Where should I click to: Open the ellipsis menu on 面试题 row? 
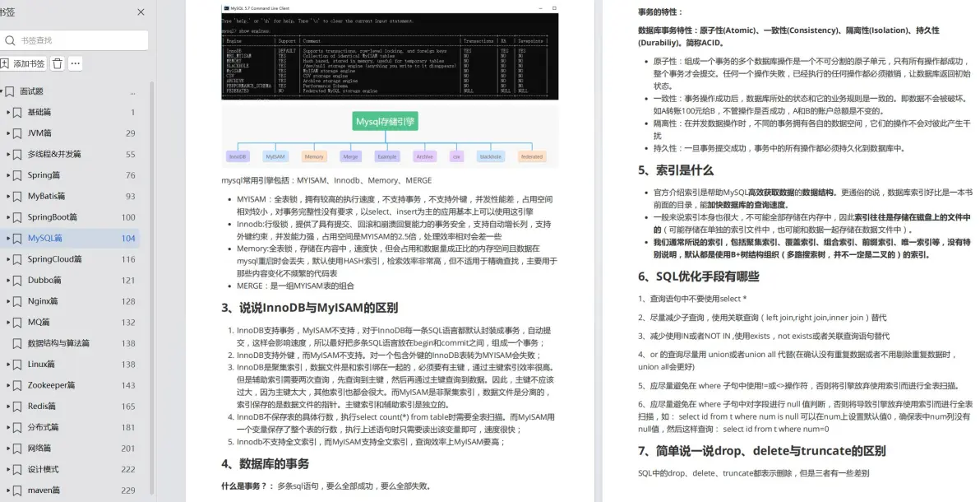coord(132,92)
